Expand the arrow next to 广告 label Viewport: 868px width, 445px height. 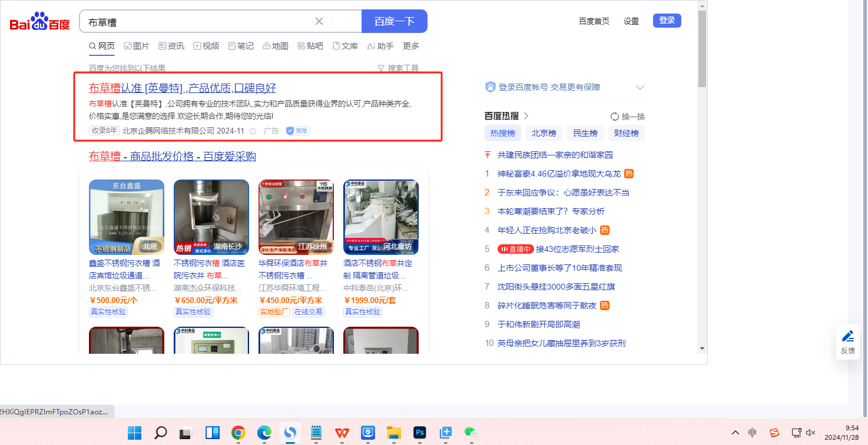[253, 131]
